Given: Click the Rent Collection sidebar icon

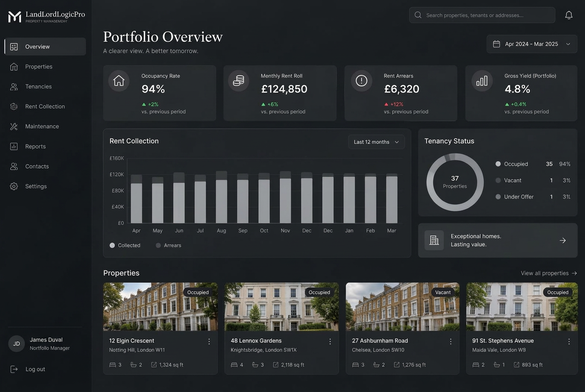Looking at the screenshot, I should pos(14,106).
